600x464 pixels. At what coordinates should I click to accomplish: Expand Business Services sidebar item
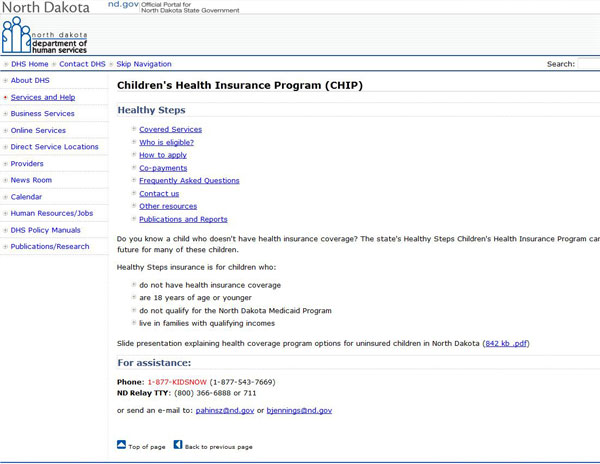42,114
